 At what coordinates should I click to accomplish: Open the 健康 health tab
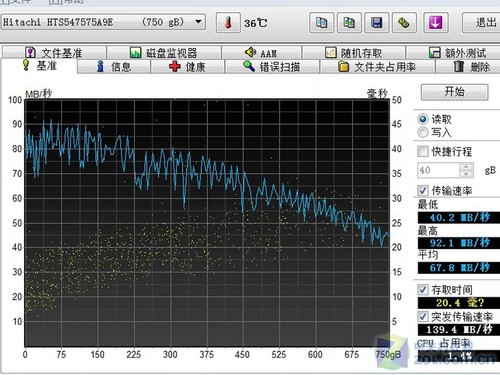[187, 67]
